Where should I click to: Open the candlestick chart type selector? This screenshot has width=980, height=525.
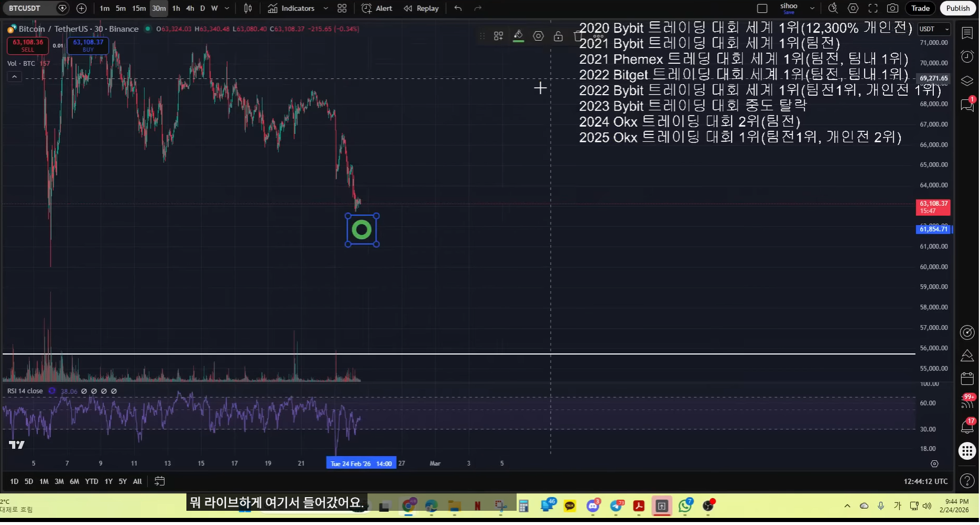248,8
